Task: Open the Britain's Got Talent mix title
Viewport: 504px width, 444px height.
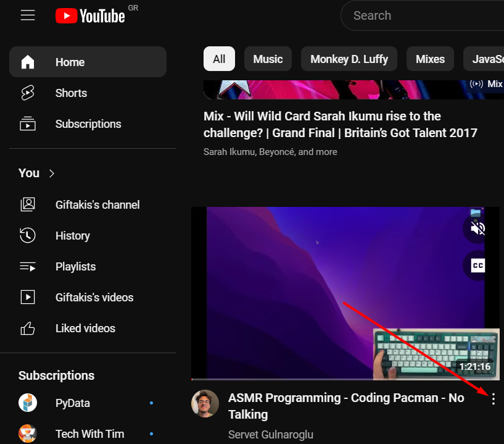Action: (x=340, y=124)
